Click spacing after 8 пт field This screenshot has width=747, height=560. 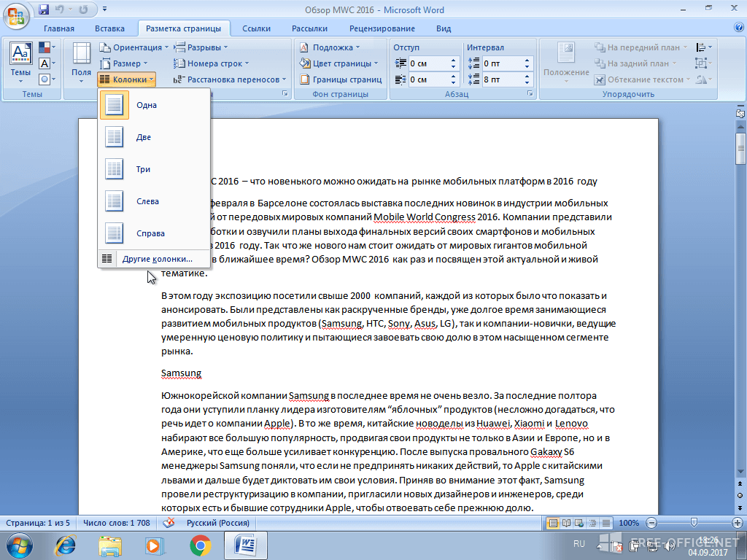(502, 79)
